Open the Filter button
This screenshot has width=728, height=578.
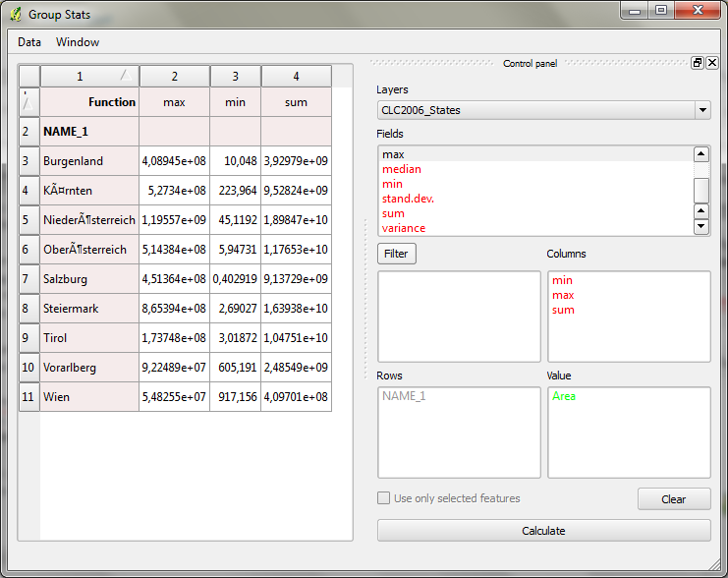pyautogui.click(x=396, y=254)
